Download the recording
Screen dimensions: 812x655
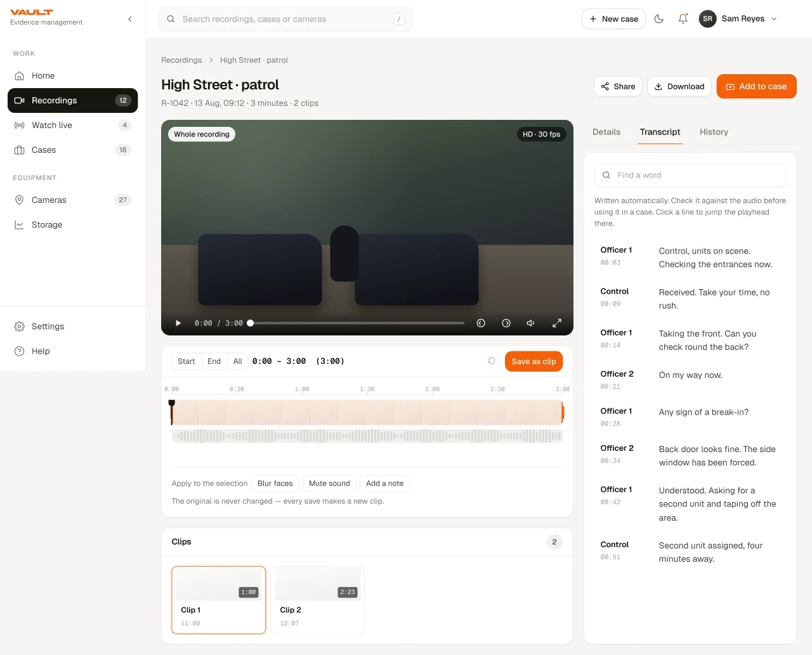click(x=679, y=86)
